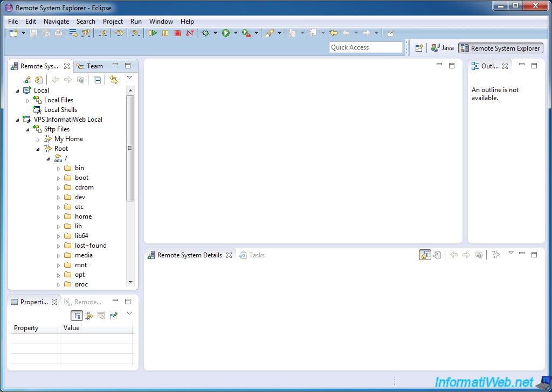Screen dimensions: 552x392
Task: Click the Step Over debug icon
Action: tap(119, 33)
